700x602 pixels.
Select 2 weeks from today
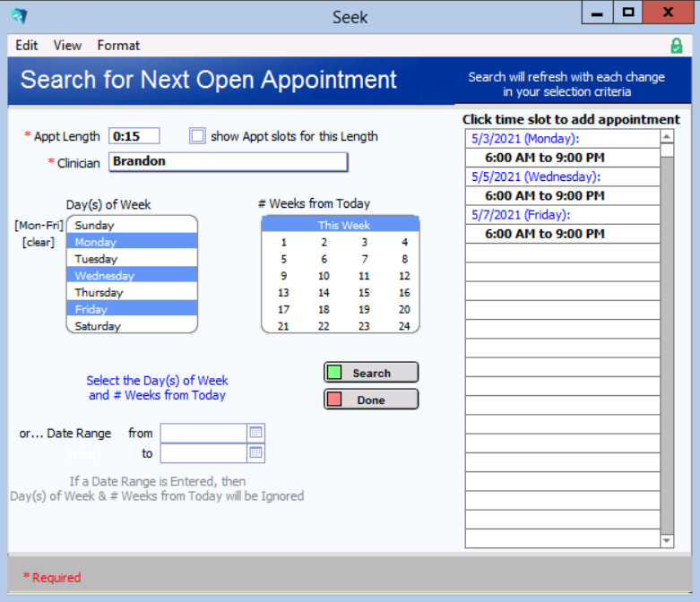[324, 242]
